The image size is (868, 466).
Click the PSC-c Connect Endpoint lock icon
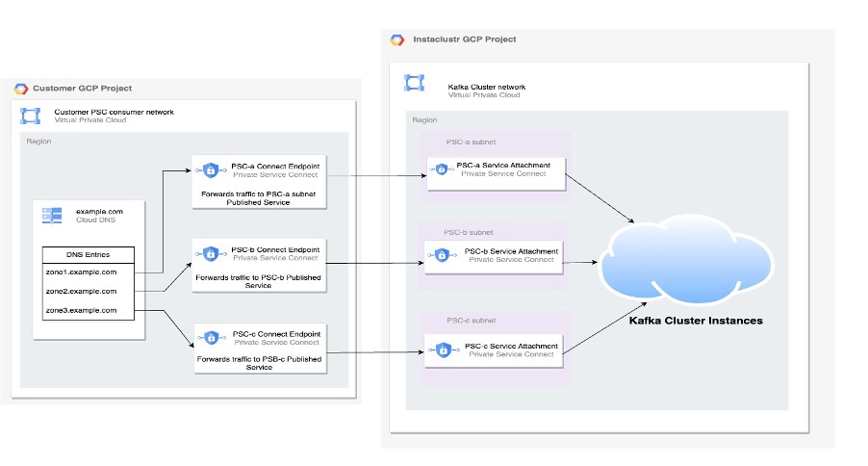tap(210, 337)
